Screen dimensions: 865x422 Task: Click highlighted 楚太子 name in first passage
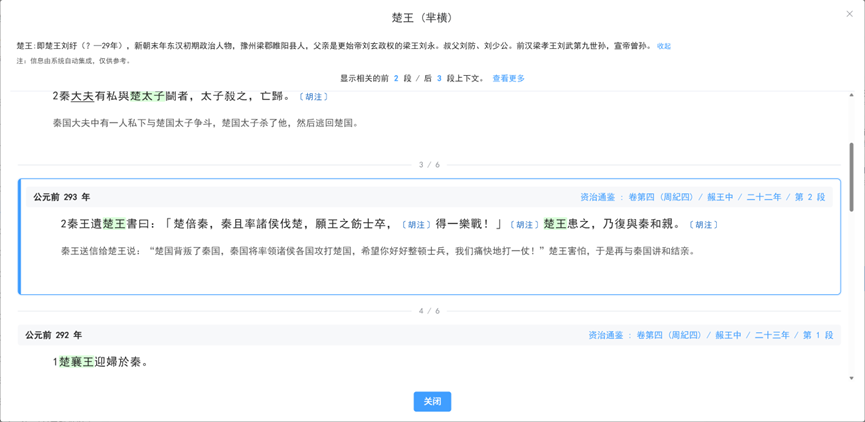147,97
